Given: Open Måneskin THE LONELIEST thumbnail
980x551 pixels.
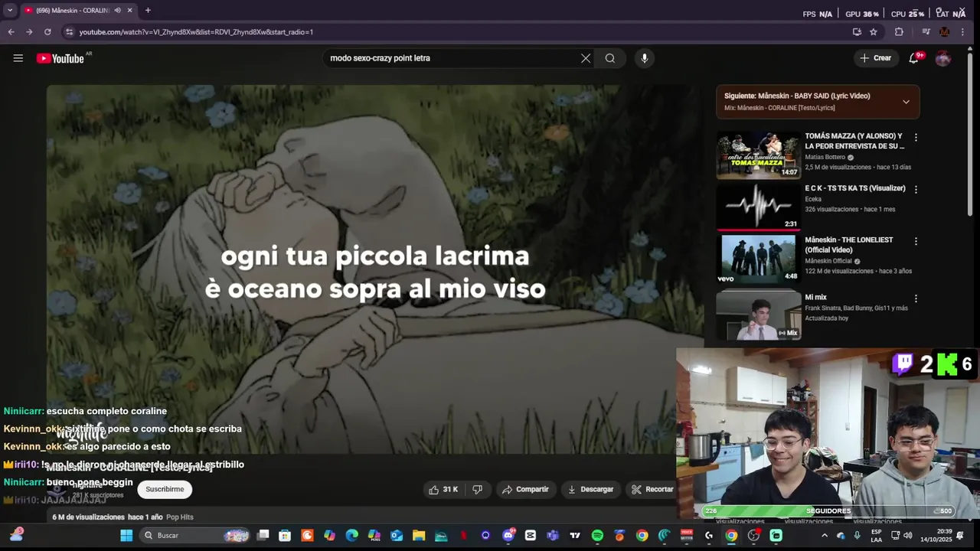Looking at the screenshot, I should (758, 259).
